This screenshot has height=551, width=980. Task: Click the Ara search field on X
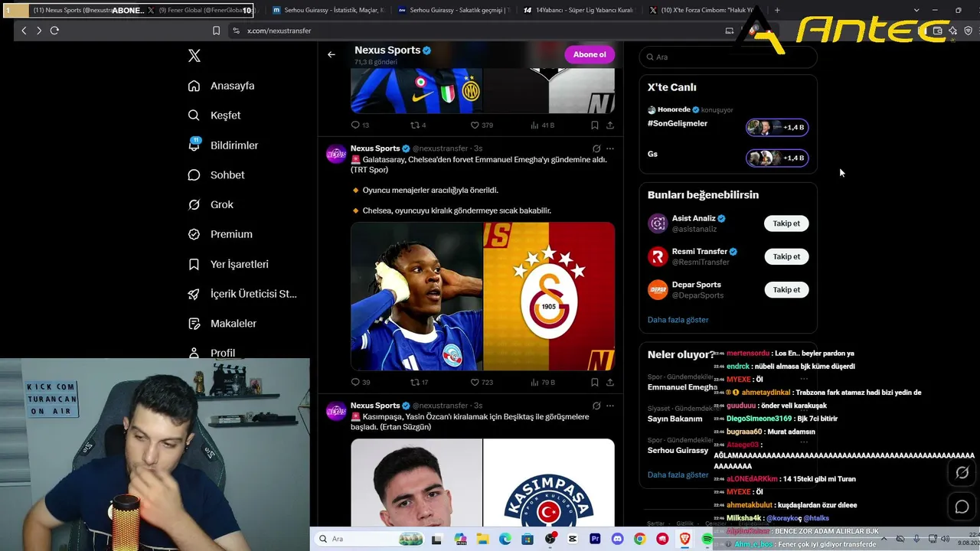tap(728, 57)
